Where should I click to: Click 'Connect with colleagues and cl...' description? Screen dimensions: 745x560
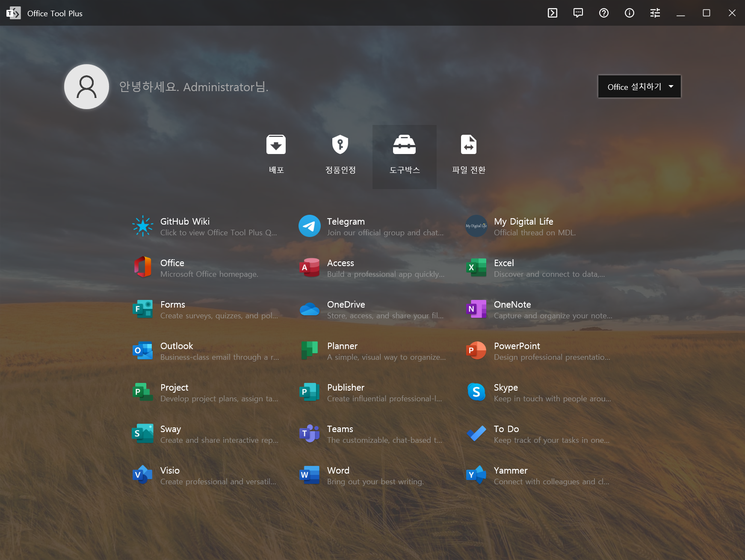tap(552, 482)
